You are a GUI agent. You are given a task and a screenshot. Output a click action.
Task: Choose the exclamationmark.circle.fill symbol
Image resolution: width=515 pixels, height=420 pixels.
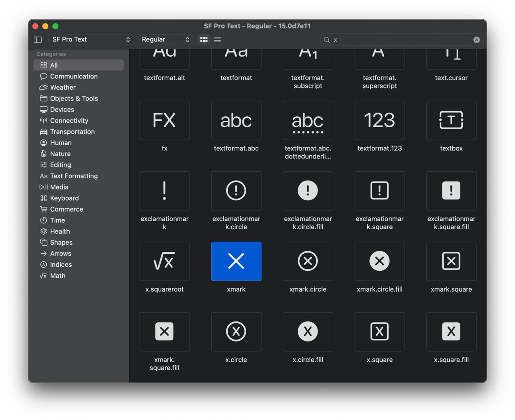[x=308, y=191]
